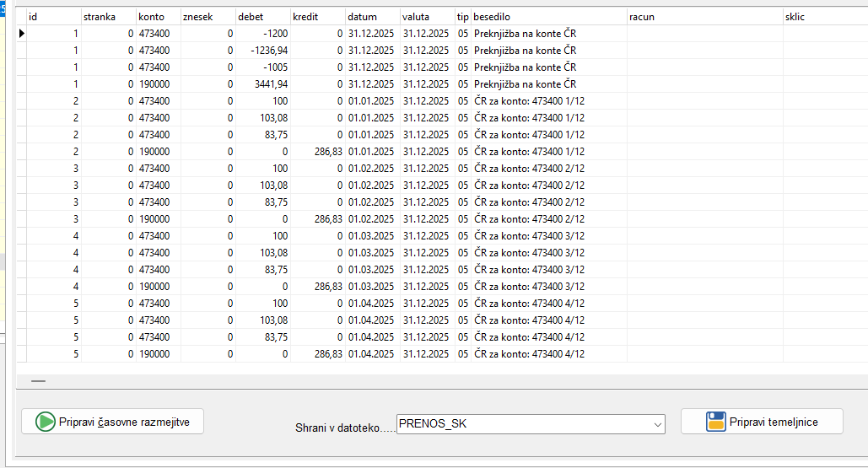Click the debet column header
This screenshot has height=468, width=868.
(262, 17)
